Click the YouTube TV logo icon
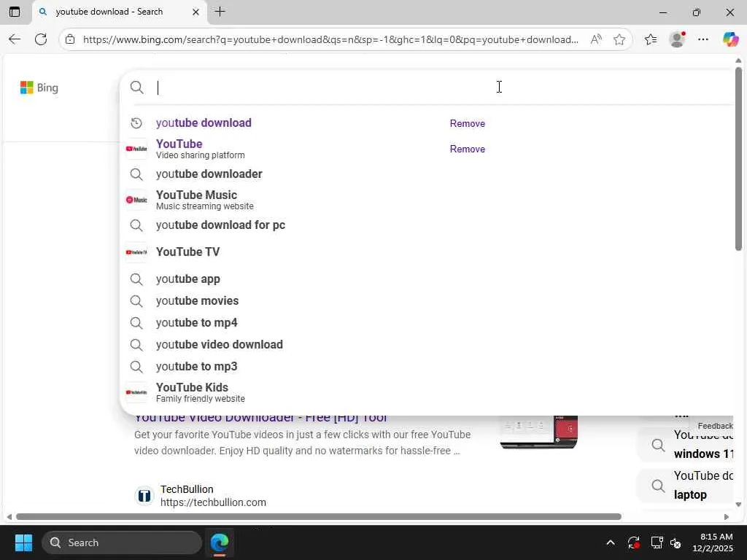 (x=136, y=252)
